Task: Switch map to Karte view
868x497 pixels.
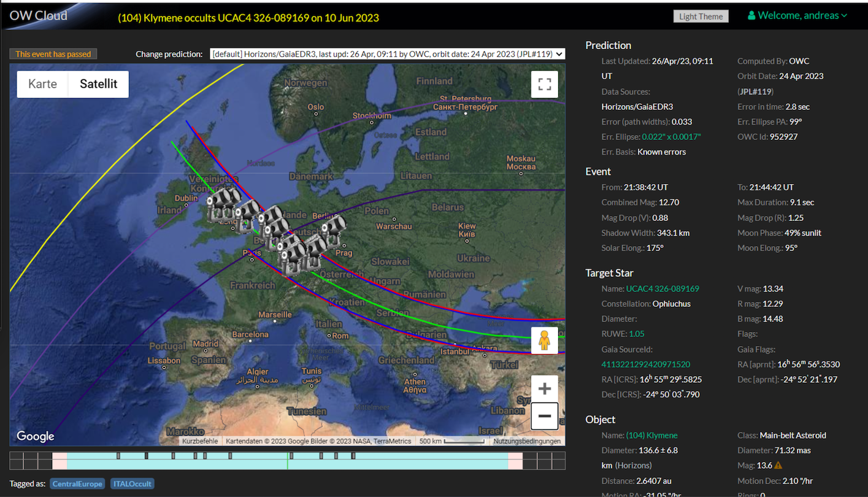Action: coord(42,84)
